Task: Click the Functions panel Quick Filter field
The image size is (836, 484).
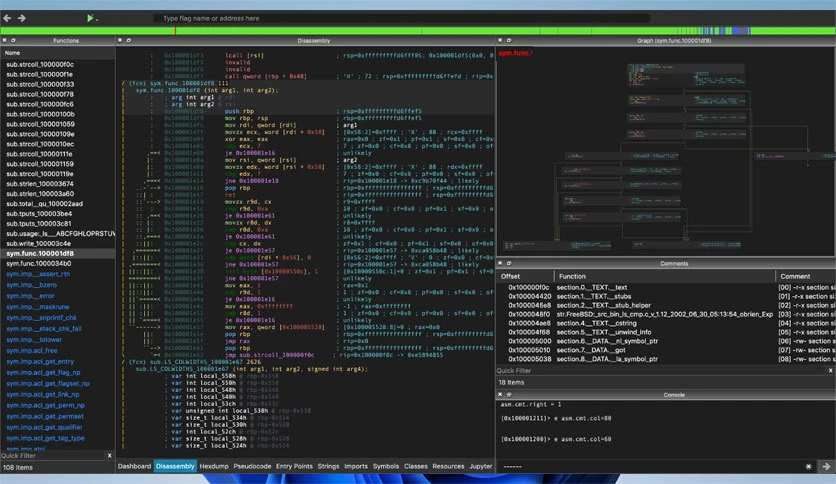Action: (52, 456)
